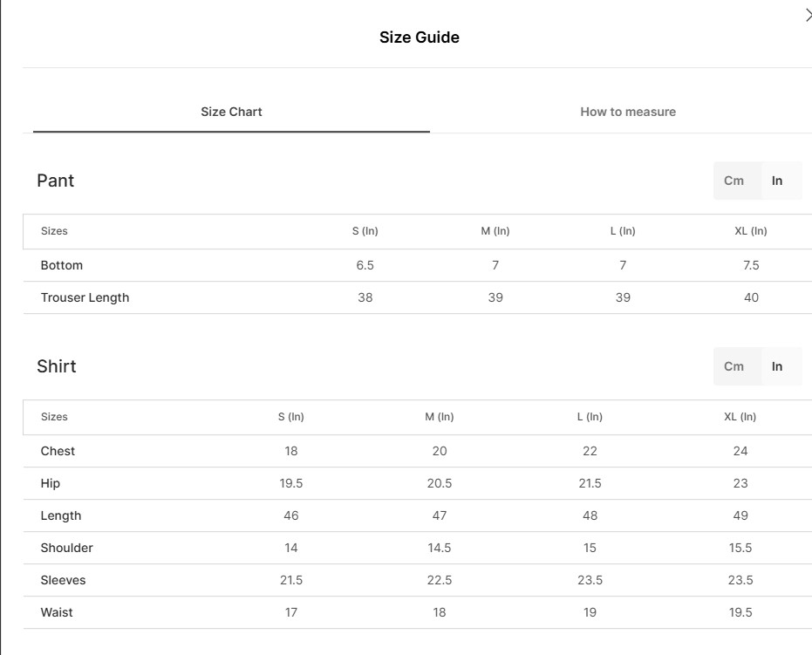Select the Chest row label
812x655 pixels.
tap(58, 451)
